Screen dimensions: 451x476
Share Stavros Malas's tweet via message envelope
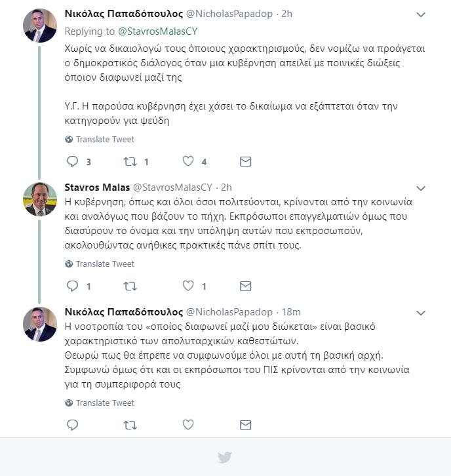245,287
